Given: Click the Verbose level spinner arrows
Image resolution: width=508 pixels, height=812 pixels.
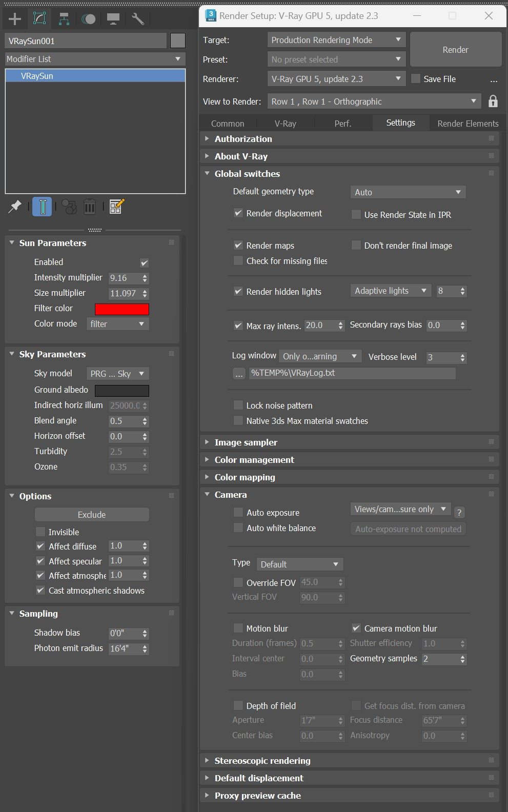Looking at the screenshot, I should coord(463,357).
